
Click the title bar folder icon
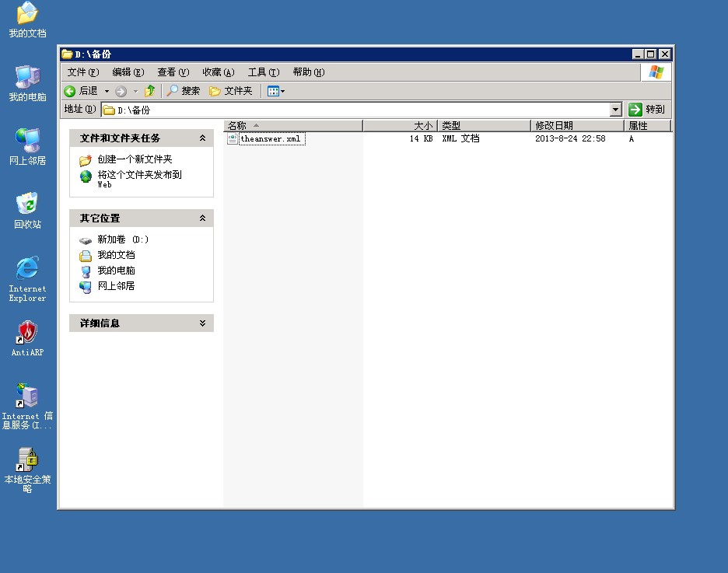click(68, 54)
